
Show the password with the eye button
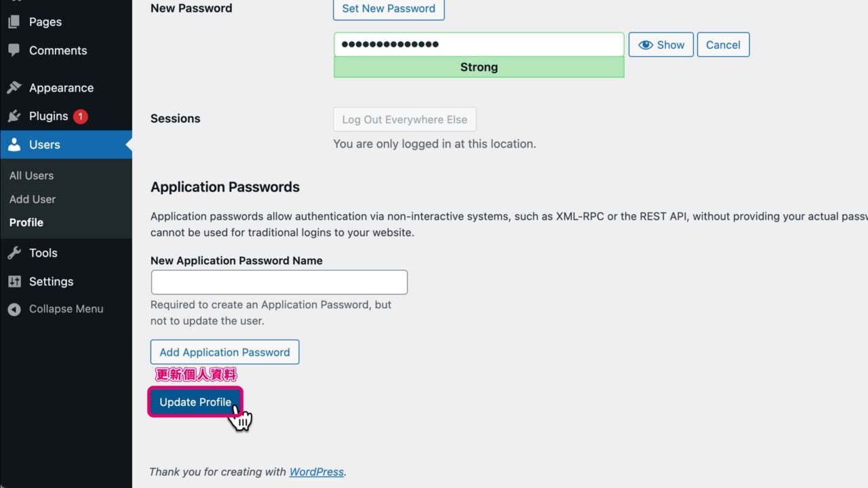point(661,45)
